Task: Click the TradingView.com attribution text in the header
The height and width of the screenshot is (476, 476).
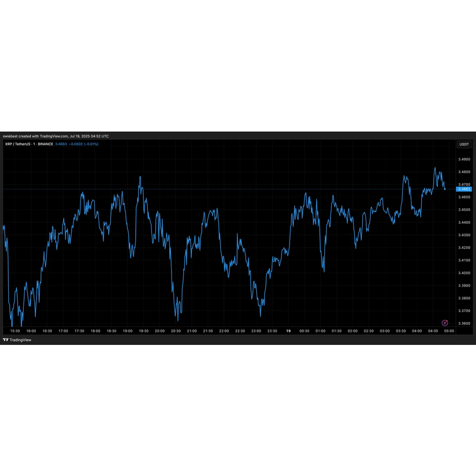Action: (x=53, y=136)
